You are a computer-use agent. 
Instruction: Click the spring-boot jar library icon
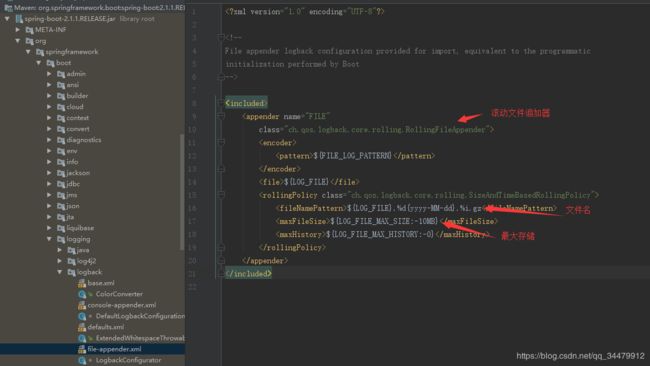point(19,19)
